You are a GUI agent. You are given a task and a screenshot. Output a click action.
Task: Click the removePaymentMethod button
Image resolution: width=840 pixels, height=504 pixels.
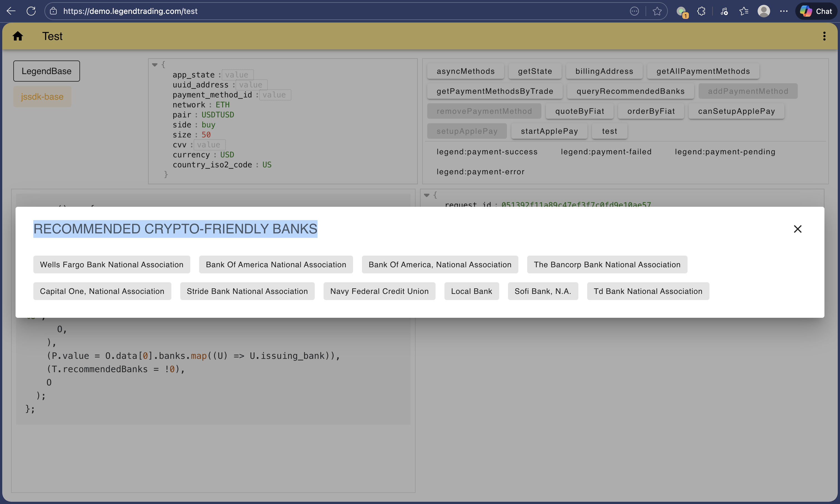point(484,111)
